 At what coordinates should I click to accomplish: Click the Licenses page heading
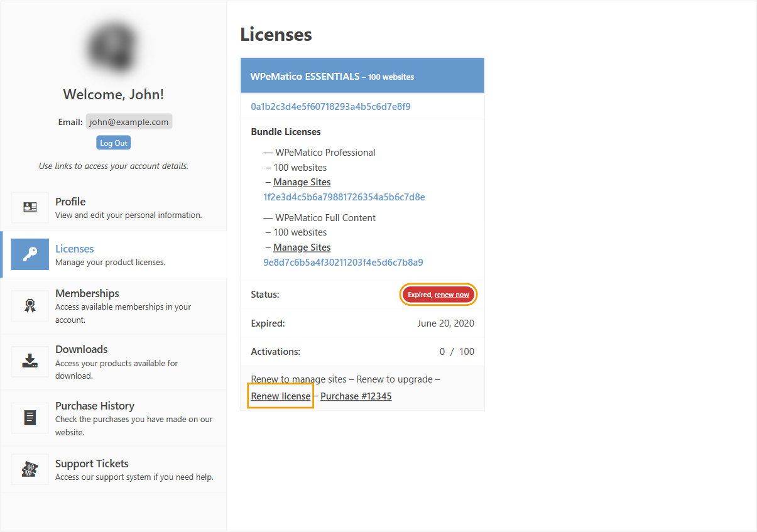coord(276,35)
